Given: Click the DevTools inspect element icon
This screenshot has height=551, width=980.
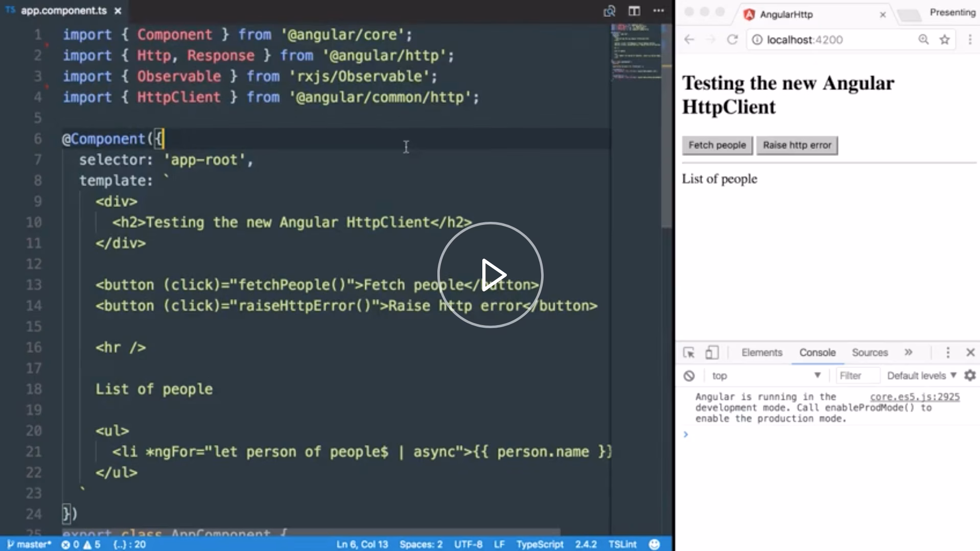Looking at the screenshot, I should (689, 353).
